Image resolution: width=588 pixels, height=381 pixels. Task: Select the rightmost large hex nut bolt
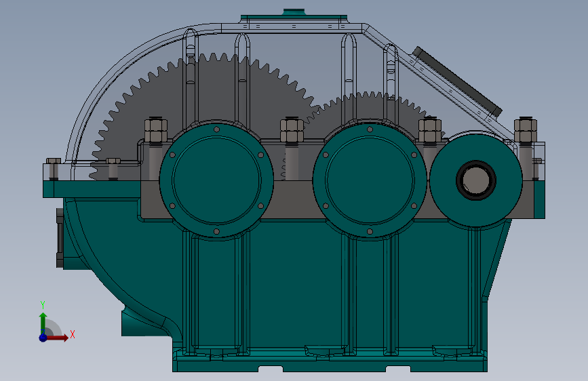click(x=526, y=130)
